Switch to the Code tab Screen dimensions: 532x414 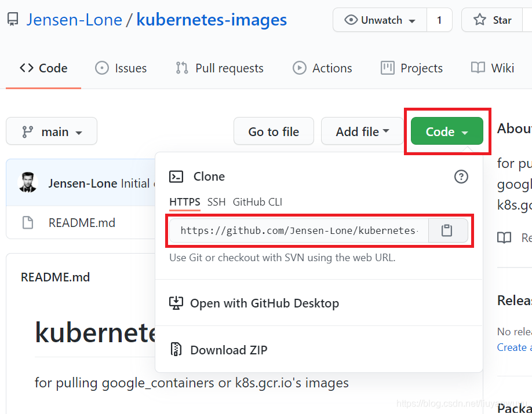(43, 68)
